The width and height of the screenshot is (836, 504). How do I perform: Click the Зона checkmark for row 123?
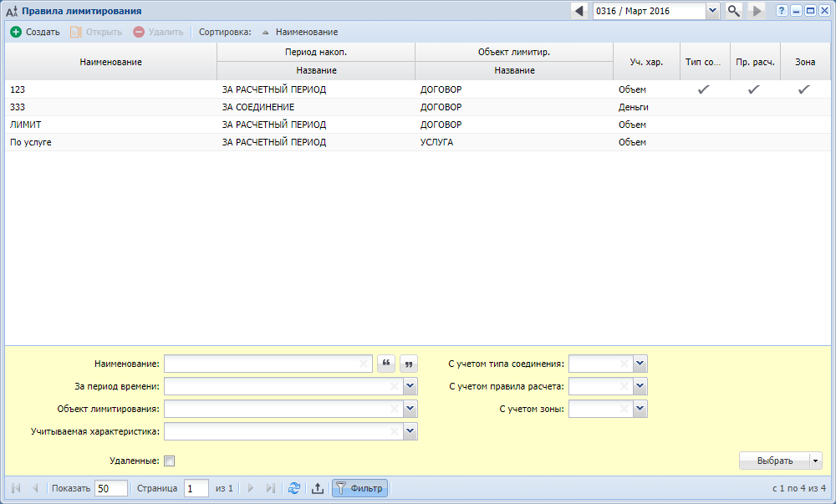coord(803,89)
